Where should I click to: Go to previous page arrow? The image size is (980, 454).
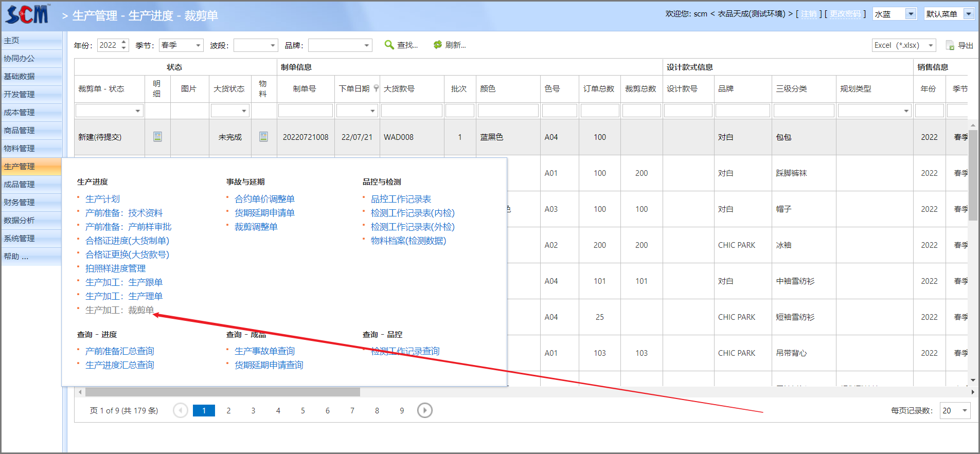181,410
